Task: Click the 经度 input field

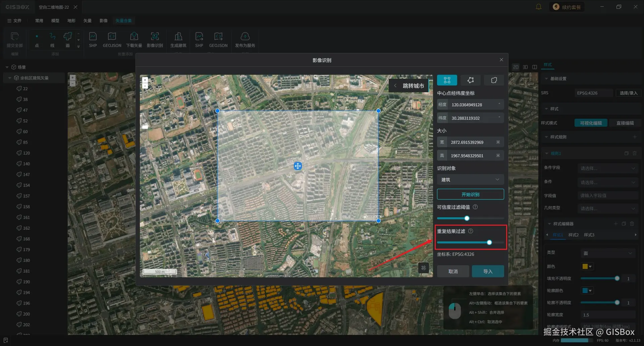Action: coord(470,105)
